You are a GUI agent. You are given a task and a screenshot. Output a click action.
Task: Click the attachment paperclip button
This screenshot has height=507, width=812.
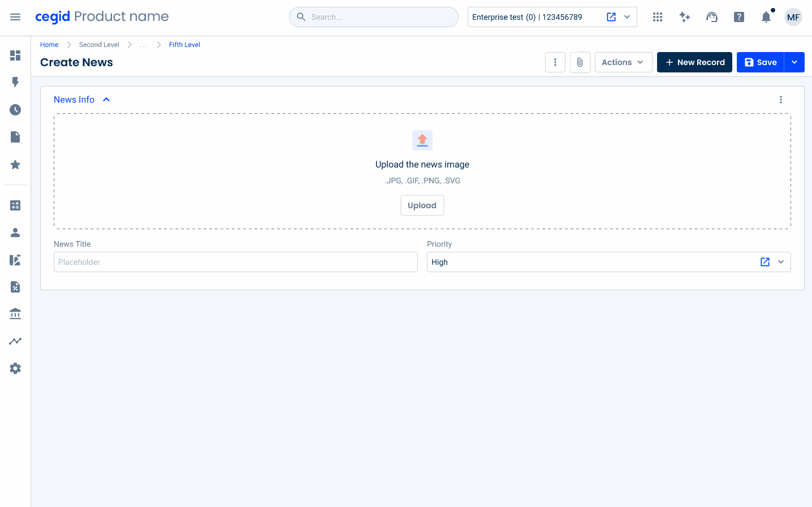point(580,62)
